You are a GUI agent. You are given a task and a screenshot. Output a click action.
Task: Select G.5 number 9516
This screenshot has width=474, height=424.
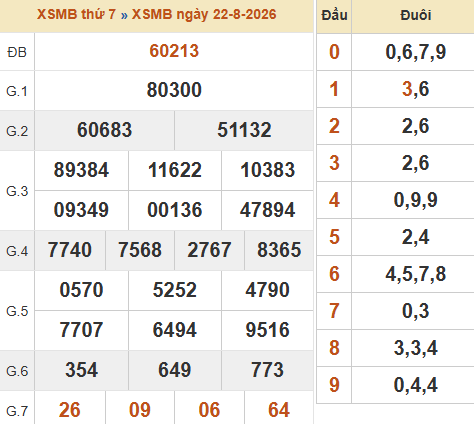(267, 330)
